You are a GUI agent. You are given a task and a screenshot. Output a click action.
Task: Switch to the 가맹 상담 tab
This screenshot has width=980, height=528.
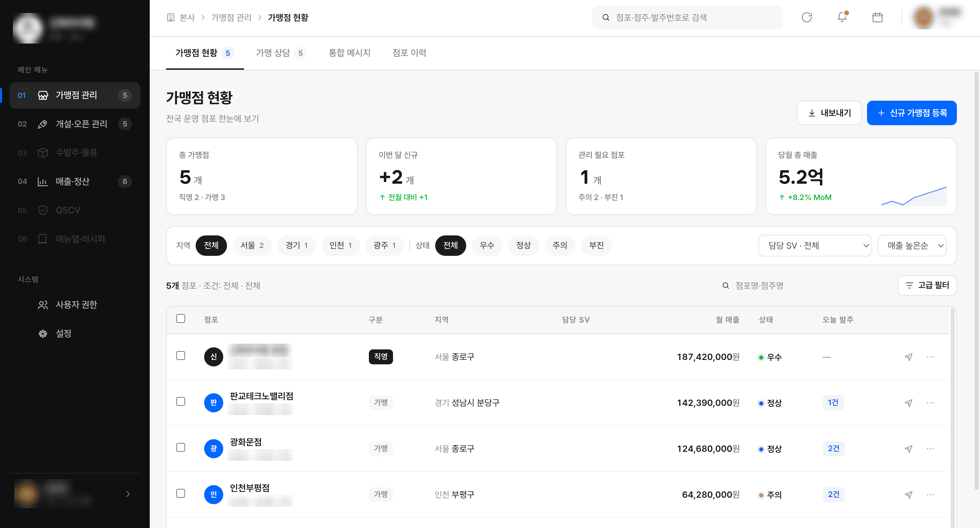coord(281,53)
